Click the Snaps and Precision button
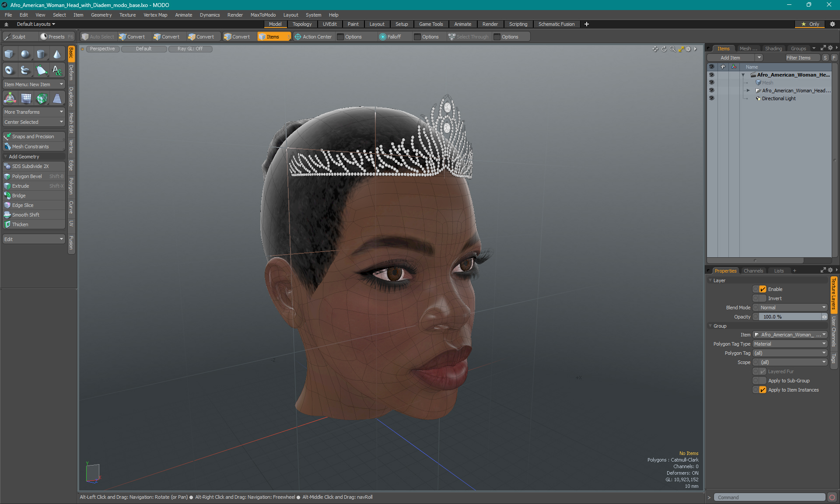The height and width of the screenshot is (504, 840). pyautogui.click(x=34, y=136)
